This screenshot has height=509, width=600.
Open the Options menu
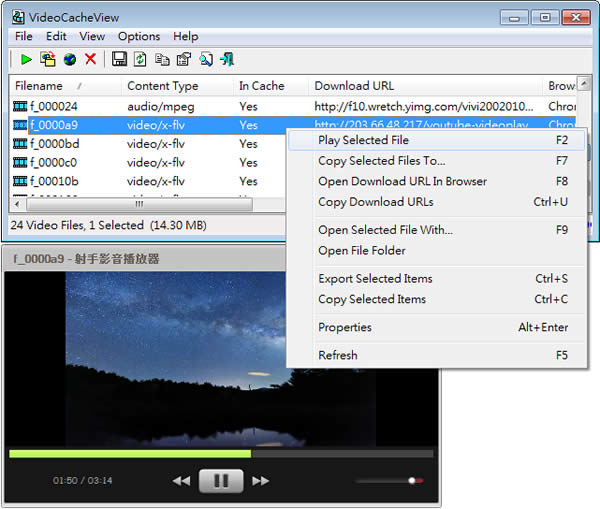coord(139,36)
